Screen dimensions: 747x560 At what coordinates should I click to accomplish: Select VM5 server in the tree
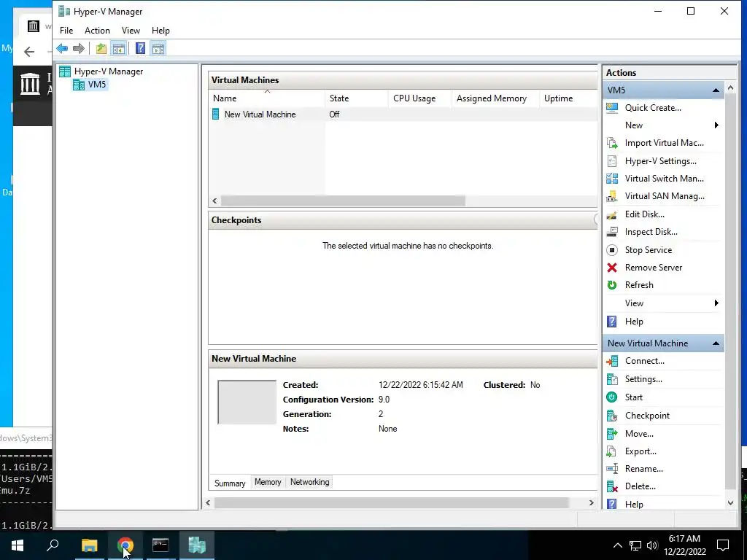point(90,85)
